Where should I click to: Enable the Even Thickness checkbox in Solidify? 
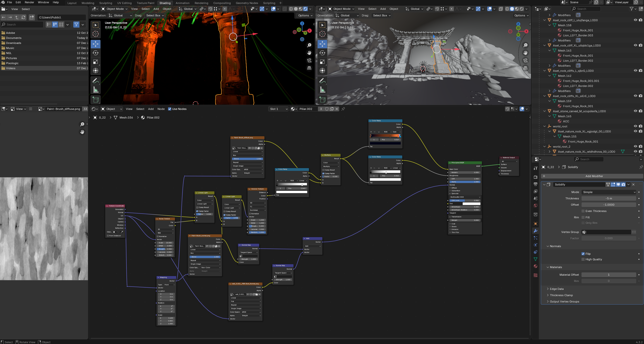pyautogui.click(x=583, y=211)
